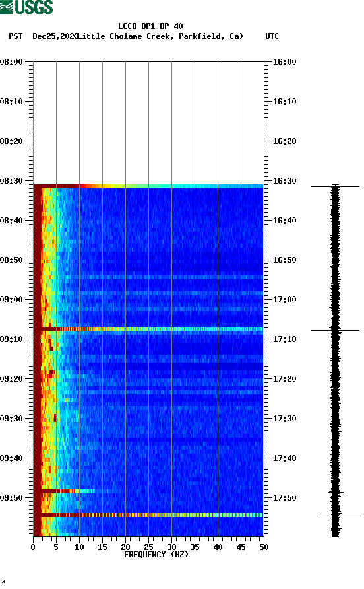Click the '25' frequency axis label
Screen dimensions: 364x589
148,547
